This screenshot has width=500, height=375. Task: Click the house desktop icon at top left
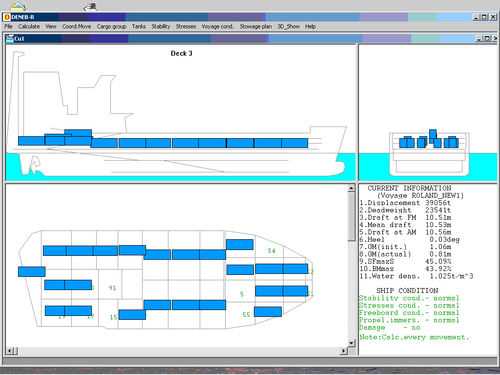point(17,7)
